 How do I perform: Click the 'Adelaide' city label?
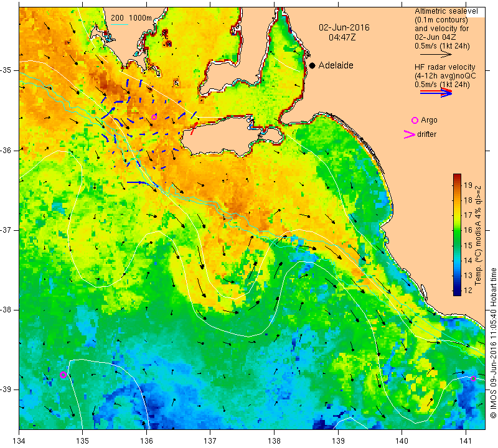336,65
